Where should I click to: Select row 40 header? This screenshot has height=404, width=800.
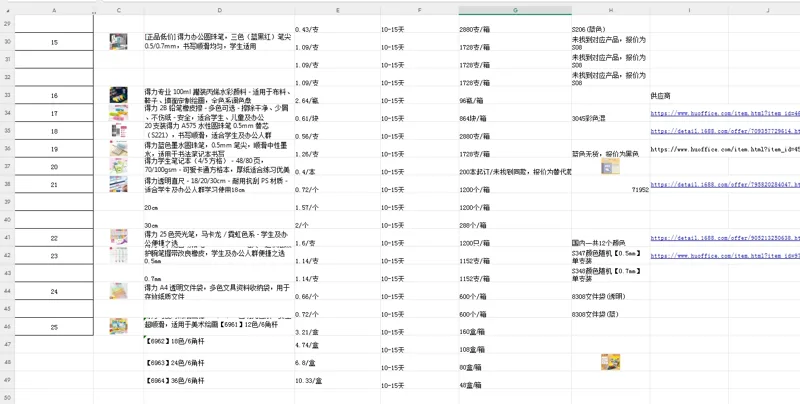point(7,219)
